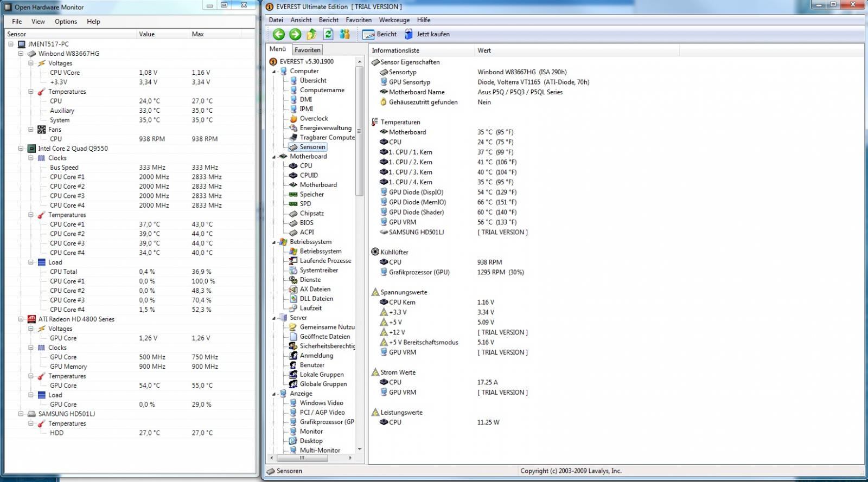Click the Laufzeit icon in EVEREST tree

[x=293, y=309]
